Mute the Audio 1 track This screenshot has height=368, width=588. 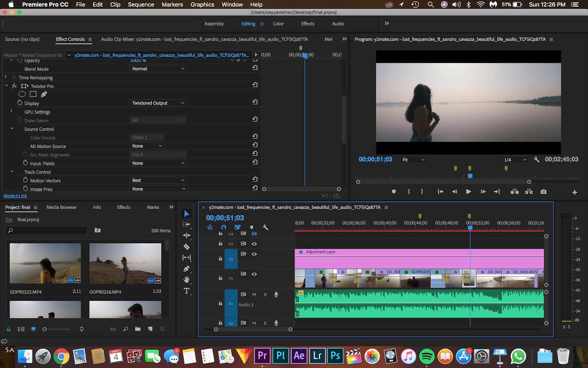254,294
